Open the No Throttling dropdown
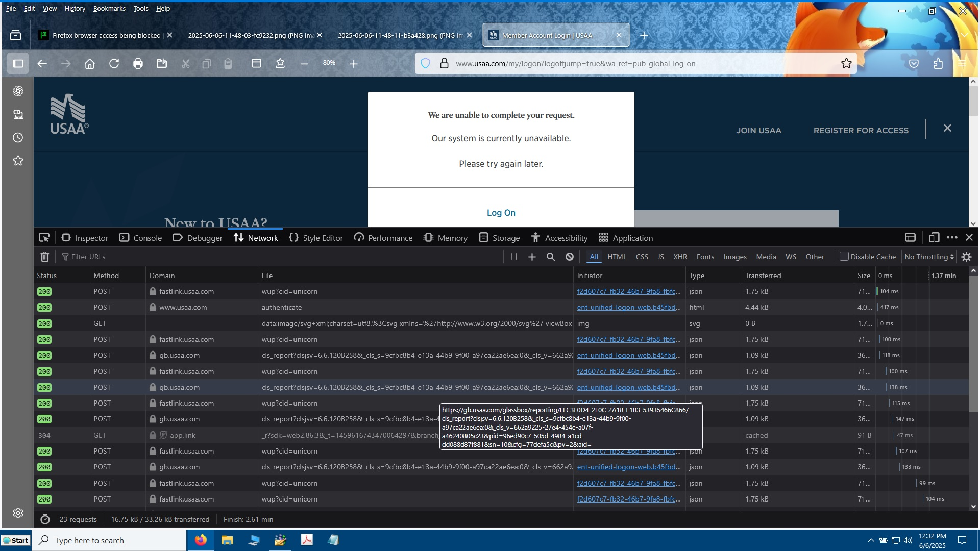 pyautogui.click(x=929, y=257)
